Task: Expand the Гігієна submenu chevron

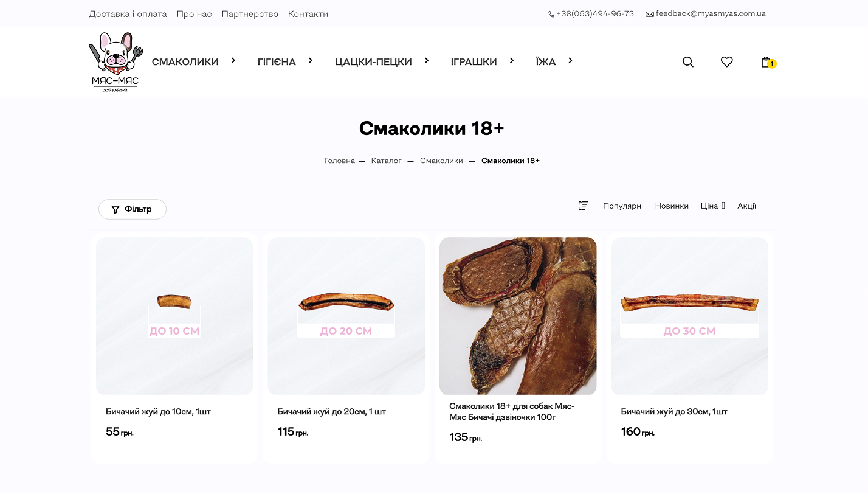Action: point(311,61)
